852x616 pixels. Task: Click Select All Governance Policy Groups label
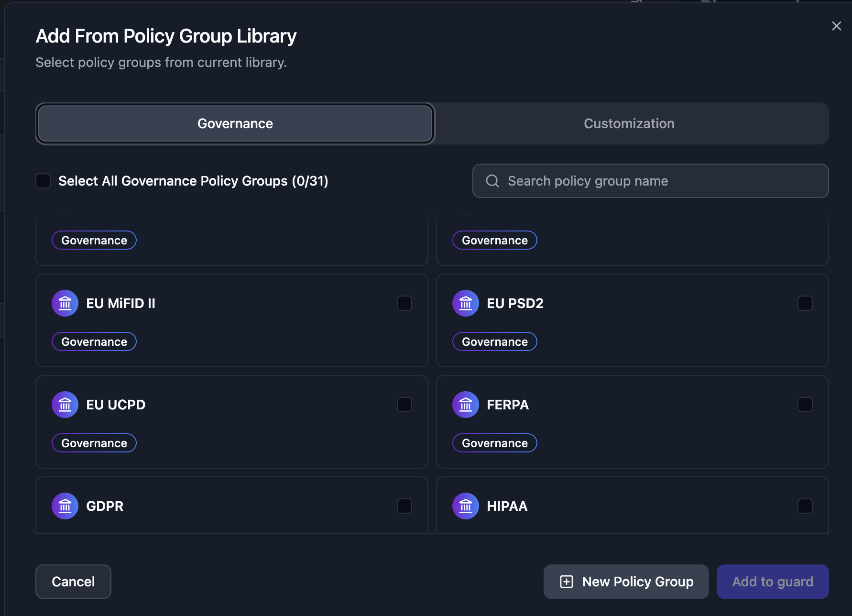tap(193, 181)
